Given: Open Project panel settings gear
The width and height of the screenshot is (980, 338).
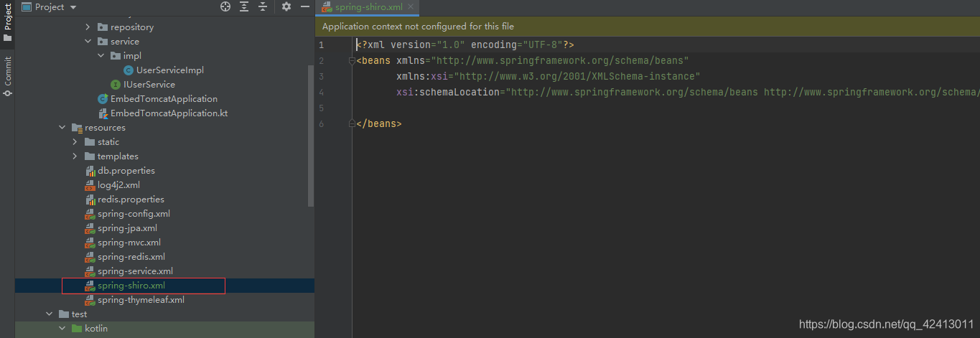Looking at the screenshot, I should coord(286,6).
